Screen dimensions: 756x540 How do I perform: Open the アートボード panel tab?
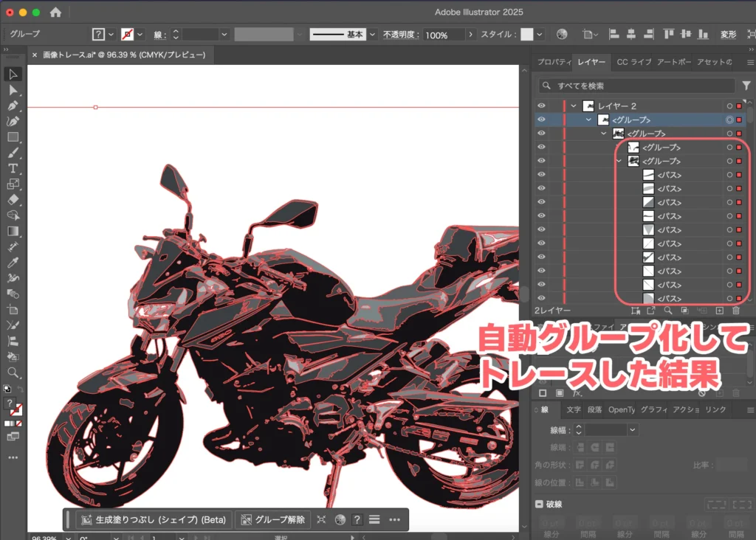[673, 62]
